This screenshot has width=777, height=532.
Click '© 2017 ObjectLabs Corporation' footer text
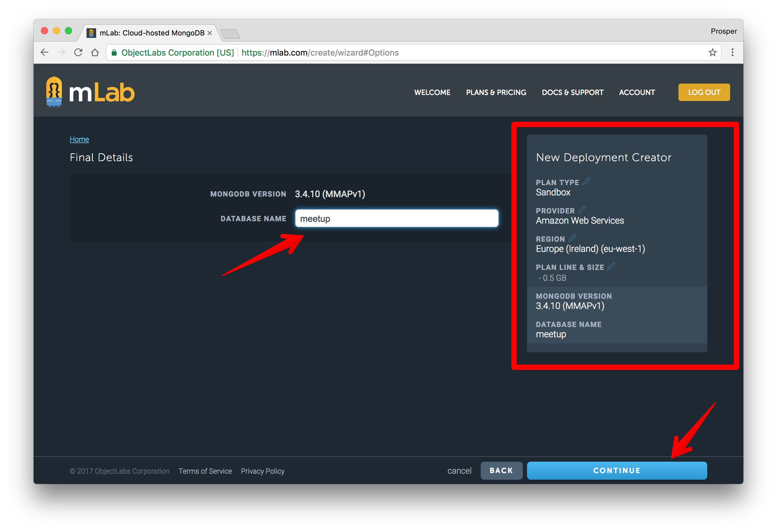[x=119, y=471]
